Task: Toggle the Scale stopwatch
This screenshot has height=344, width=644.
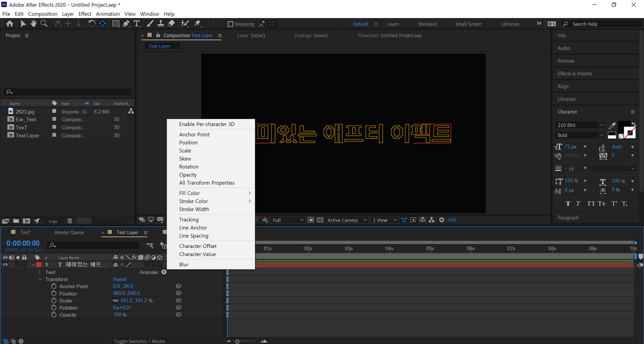Action: pos(54,301)
